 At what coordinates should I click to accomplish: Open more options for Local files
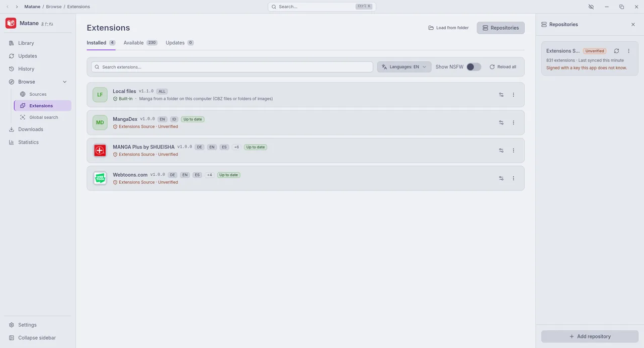(x=513, y=95)
